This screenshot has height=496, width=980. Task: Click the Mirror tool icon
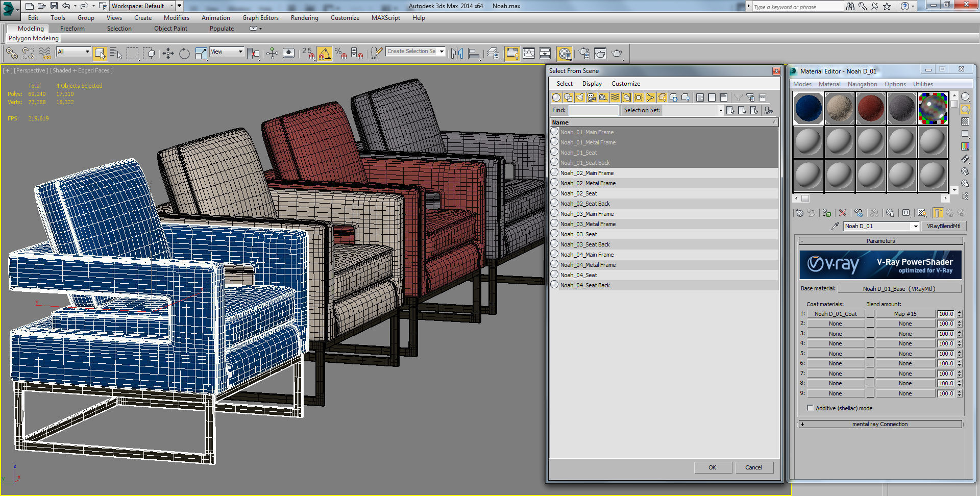click(x=457, y=53)
